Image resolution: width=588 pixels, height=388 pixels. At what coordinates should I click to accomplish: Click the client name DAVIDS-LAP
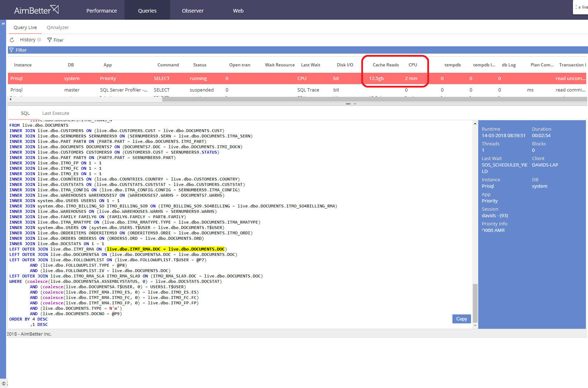pos(545,165)
